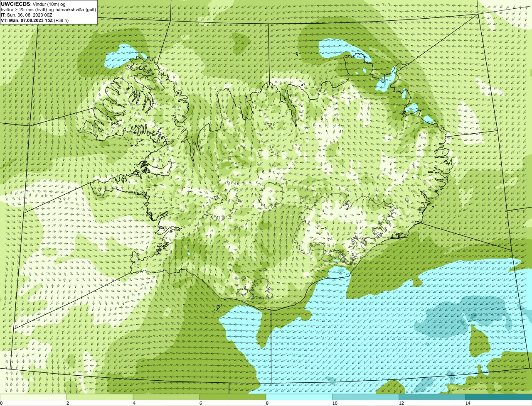532x406 pixels.
Task: Click the '4' label on the wind scale
Action: 134,403
